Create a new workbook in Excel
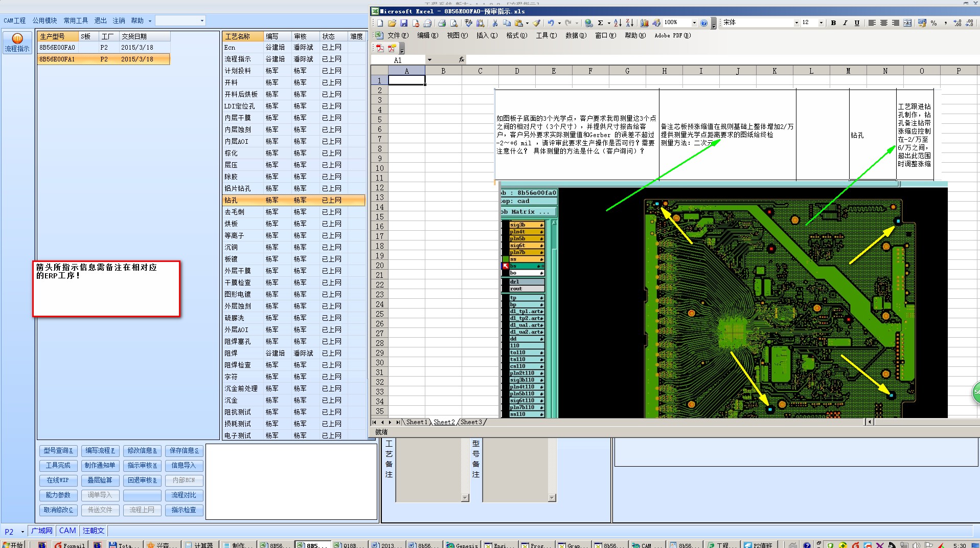Image resolution: width=980 pixels, height=548 pixels. [x=380, y=23]
